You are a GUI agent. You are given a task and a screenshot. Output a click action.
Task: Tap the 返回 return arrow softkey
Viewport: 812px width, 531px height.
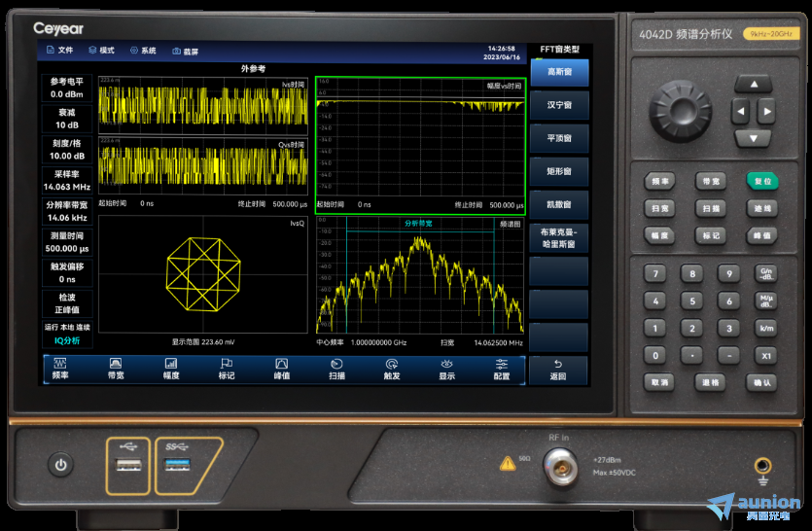point(558,370)
